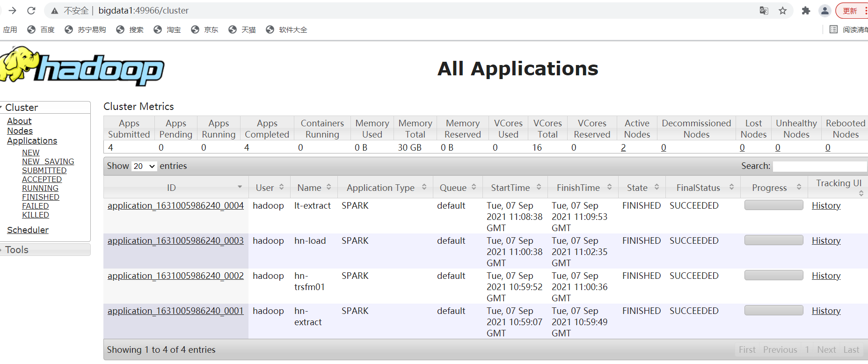Click the not-secure warning triangle icon
The width and height of the screenshot is (868, 364).
click(x=55, y=11)
